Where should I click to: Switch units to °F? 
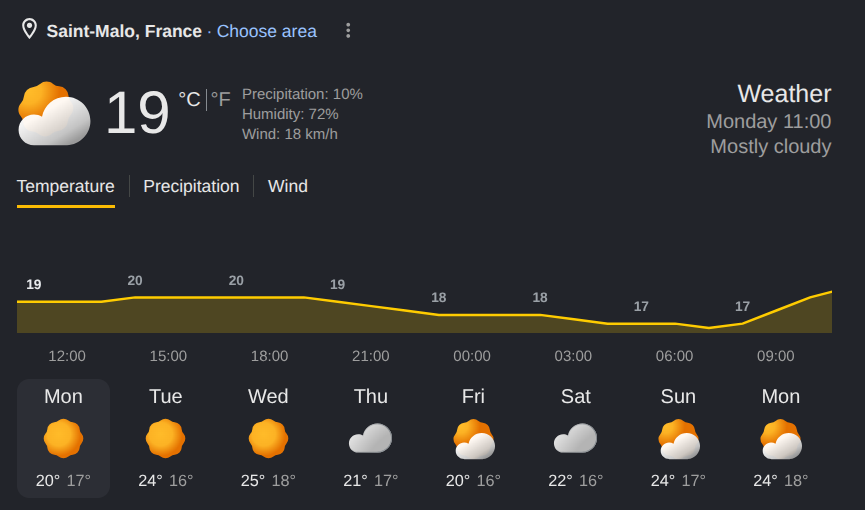tap(221, 99)
